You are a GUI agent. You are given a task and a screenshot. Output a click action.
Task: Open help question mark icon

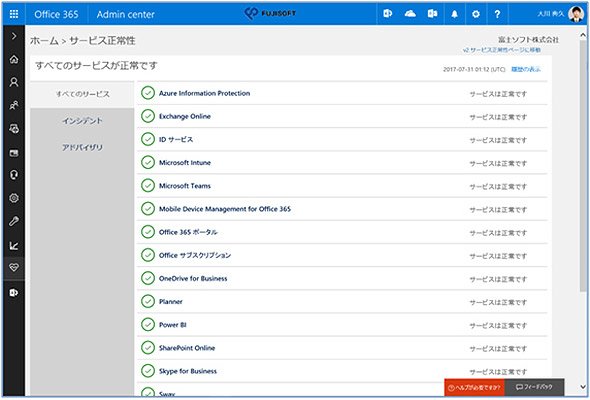[x=497, y=14]
